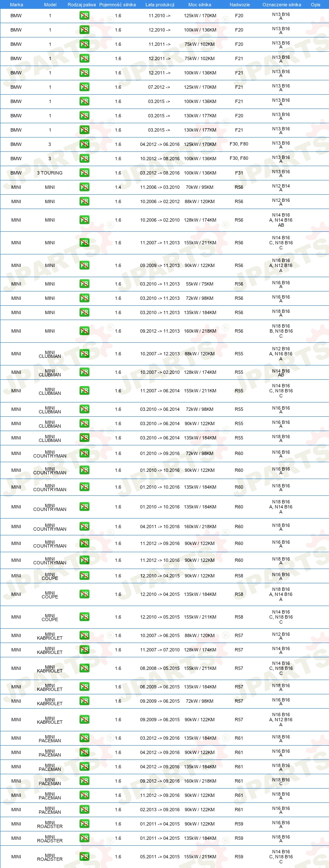Select the 1.4 engine capacity cell
This screenshot has width=329, height=868.
tap(118, 188)
